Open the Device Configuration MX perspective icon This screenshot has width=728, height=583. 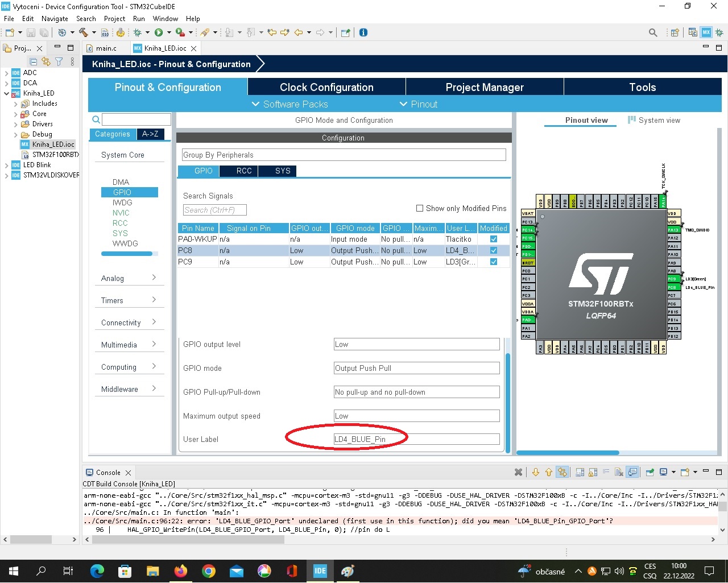[706, 32]
